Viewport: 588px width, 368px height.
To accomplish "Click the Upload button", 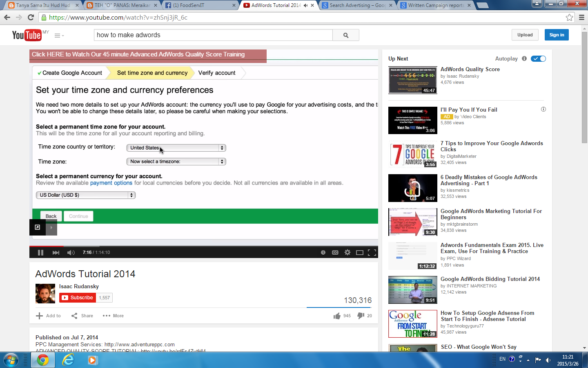I will 525,35.
